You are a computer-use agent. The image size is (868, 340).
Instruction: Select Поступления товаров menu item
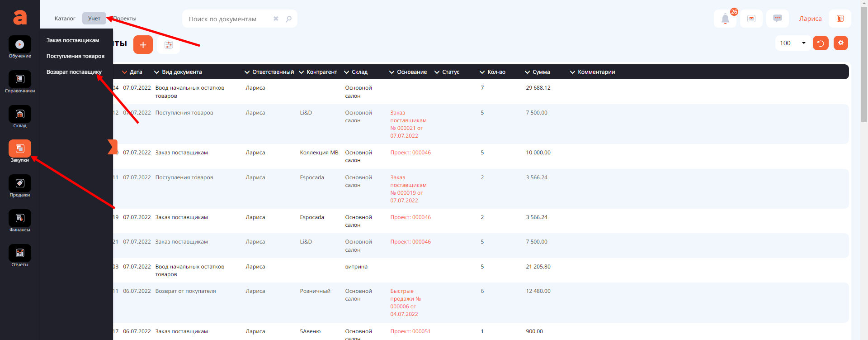point(75,56)
